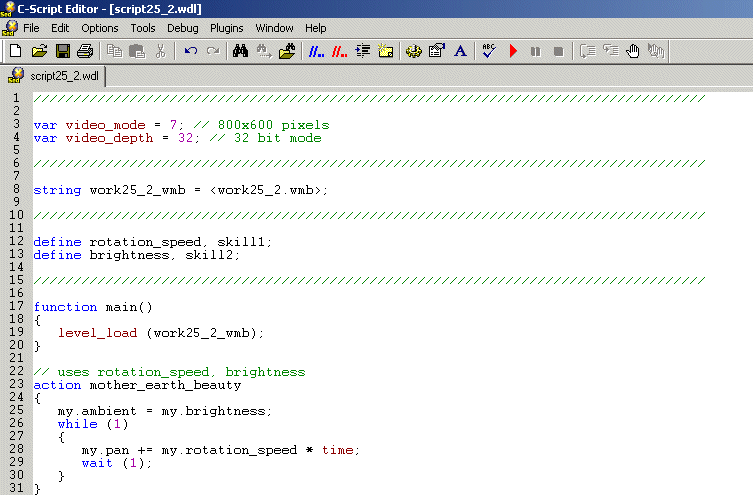Viewport: 753px width, 495px height.
Task: Click the red uncomment-lines icon
Action: [340, 51]
